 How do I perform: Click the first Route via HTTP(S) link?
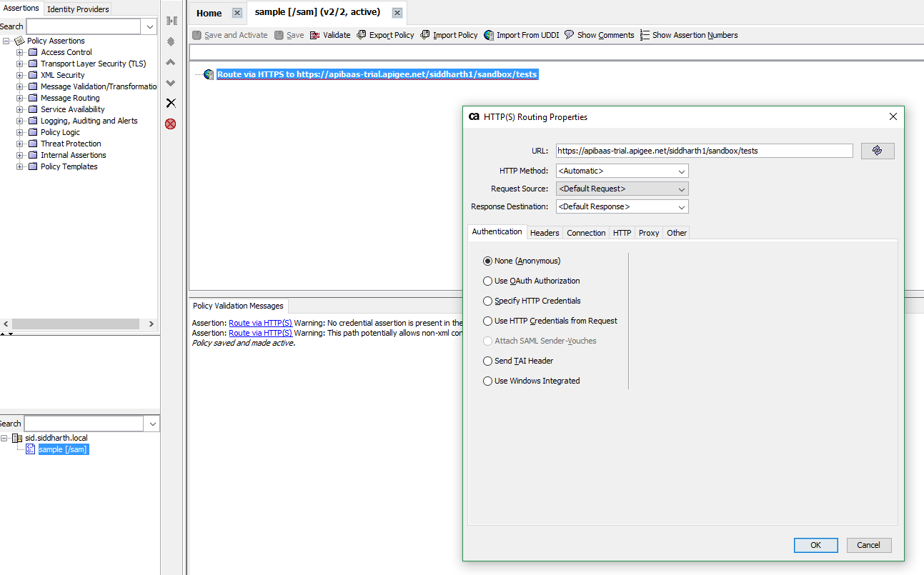point(260,323)
